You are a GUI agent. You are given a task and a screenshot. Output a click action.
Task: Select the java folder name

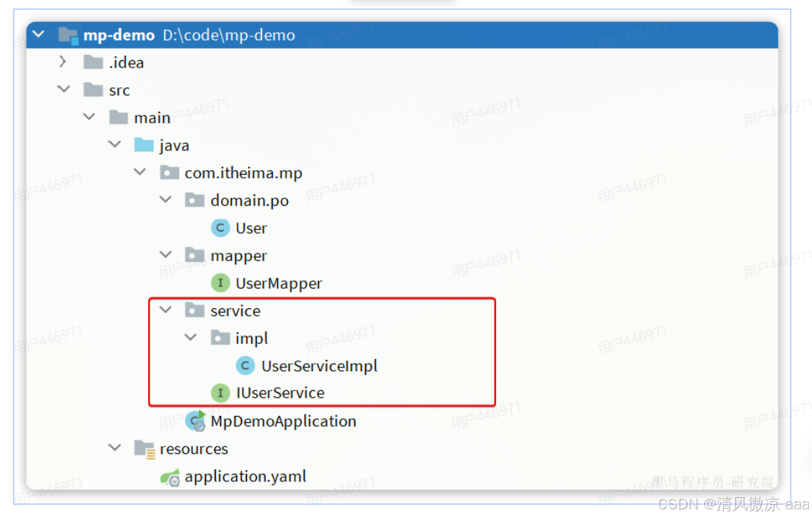(x=174, y=146)
